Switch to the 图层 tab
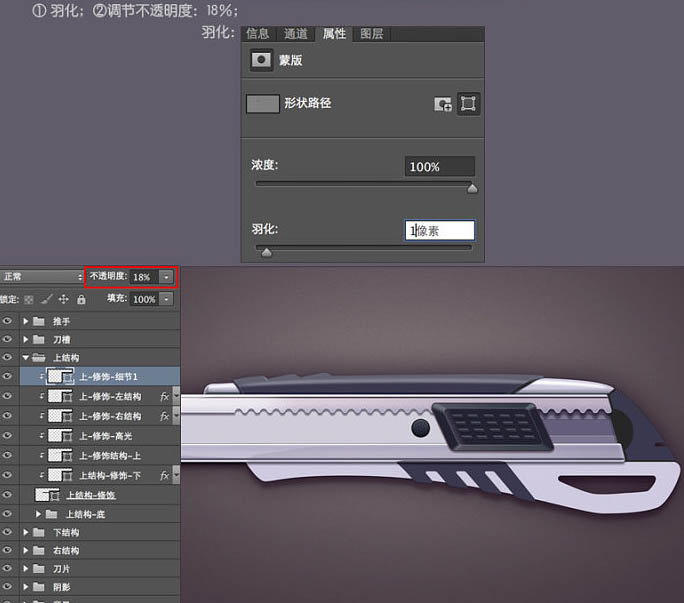 pos(372,34)
